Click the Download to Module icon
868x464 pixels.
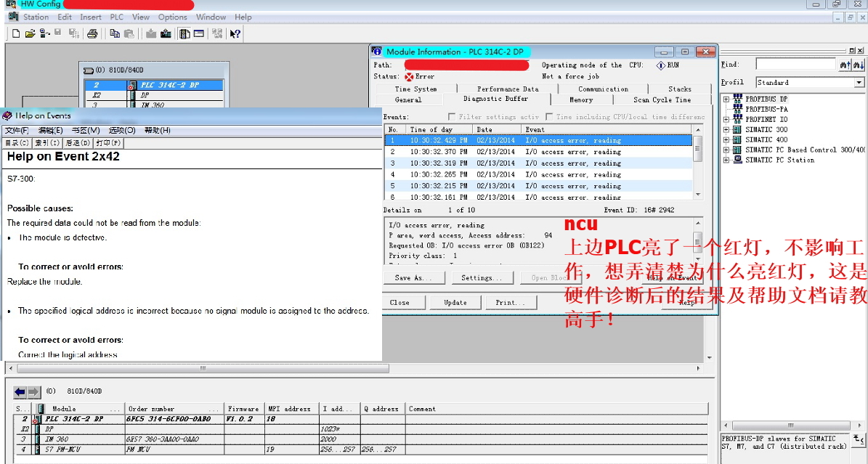[x=151, y=34]
